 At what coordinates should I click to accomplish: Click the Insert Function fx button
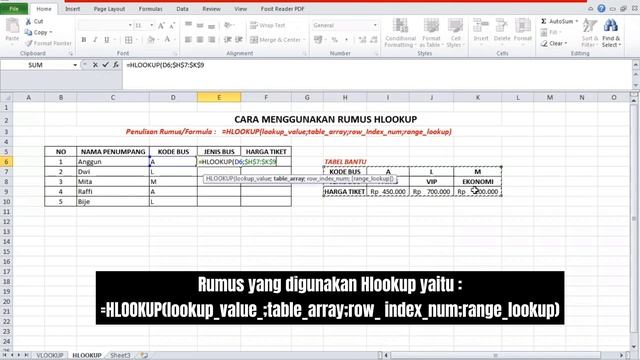click(x=116, y=65)
